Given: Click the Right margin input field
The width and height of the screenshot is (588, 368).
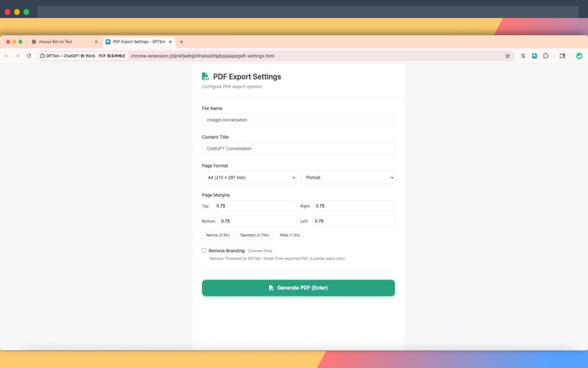Looking at the screenshot, I should (354, 206).
